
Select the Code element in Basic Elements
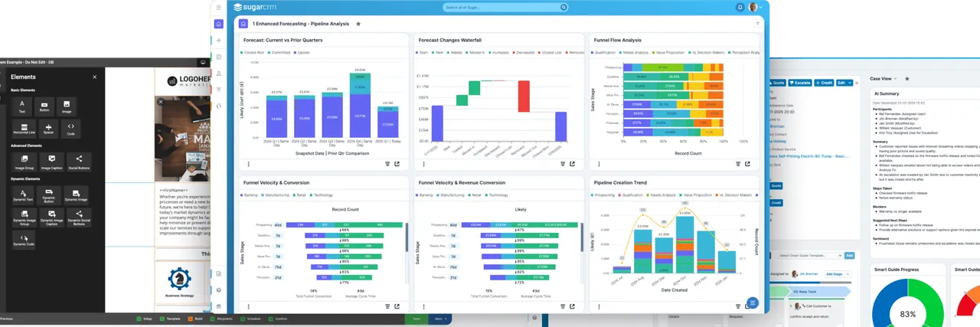point(70,128)
